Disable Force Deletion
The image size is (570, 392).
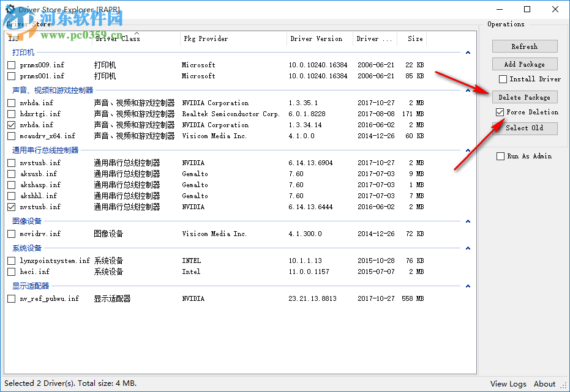tap(498, 112)
